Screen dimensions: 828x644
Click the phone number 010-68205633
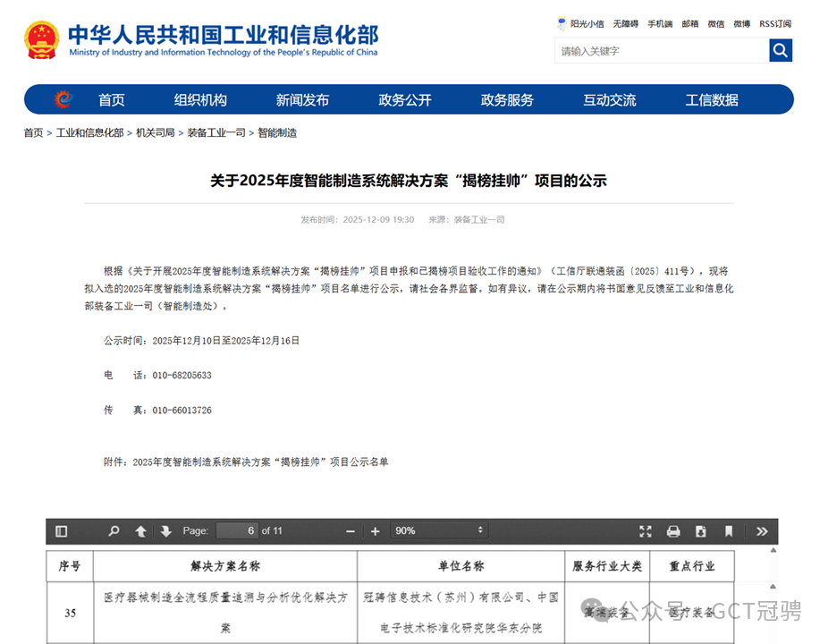(x=182, y=375)
